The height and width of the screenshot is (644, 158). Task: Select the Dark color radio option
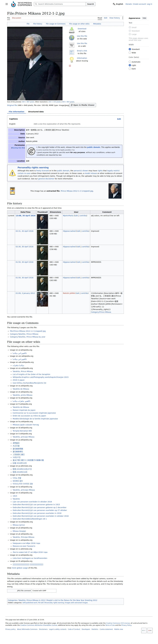130,69
